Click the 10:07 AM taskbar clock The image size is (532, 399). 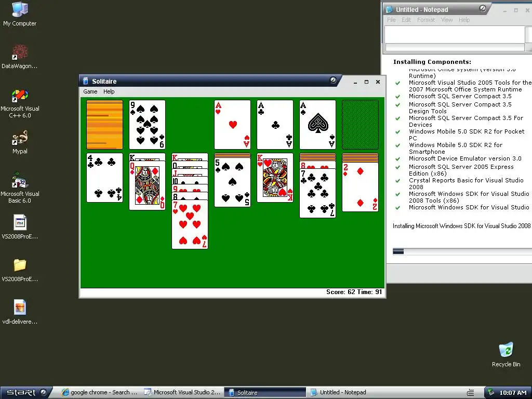pyautogui.click(x=513, y=393)
